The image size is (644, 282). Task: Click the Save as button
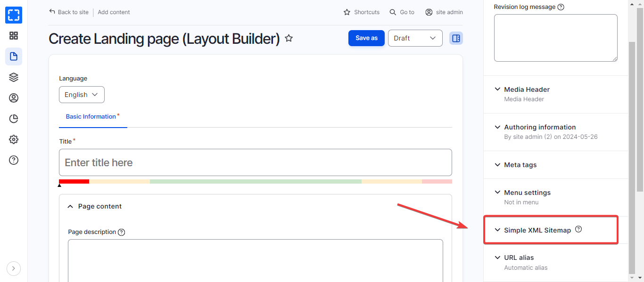click(366, 38)
